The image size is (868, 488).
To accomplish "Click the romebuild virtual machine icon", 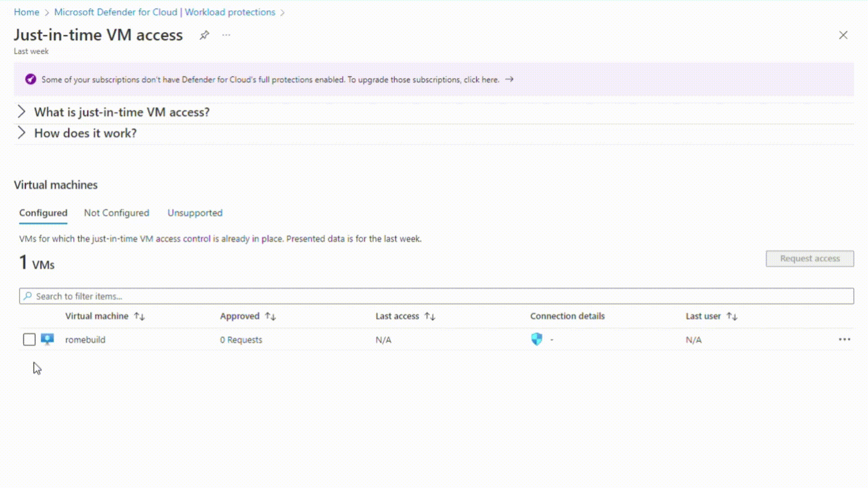I will click(47, 339).
